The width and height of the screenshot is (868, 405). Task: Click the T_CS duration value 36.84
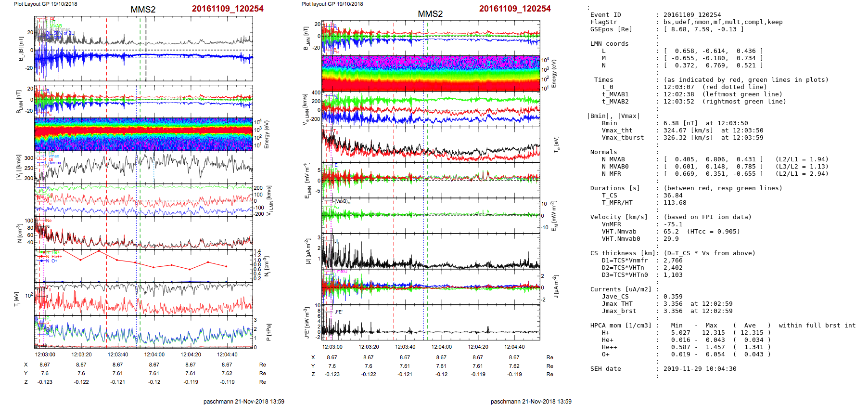tap(673, 196)
